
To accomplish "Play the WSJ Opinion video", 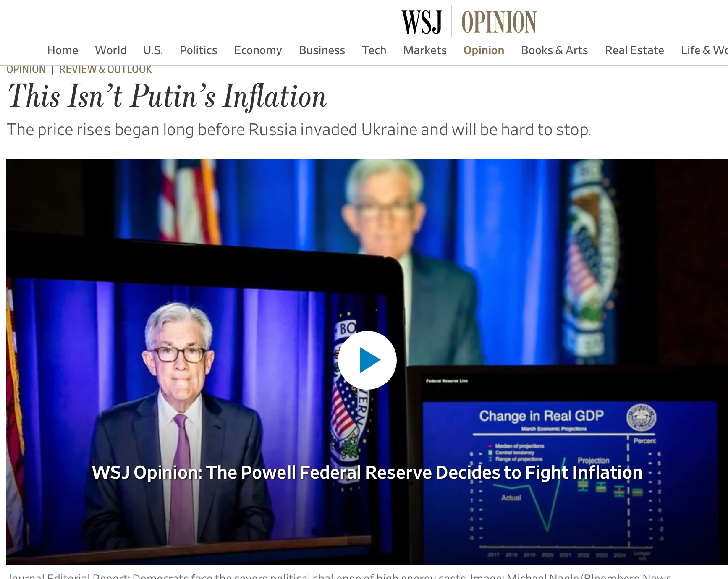I will click(x=367, y=360).
